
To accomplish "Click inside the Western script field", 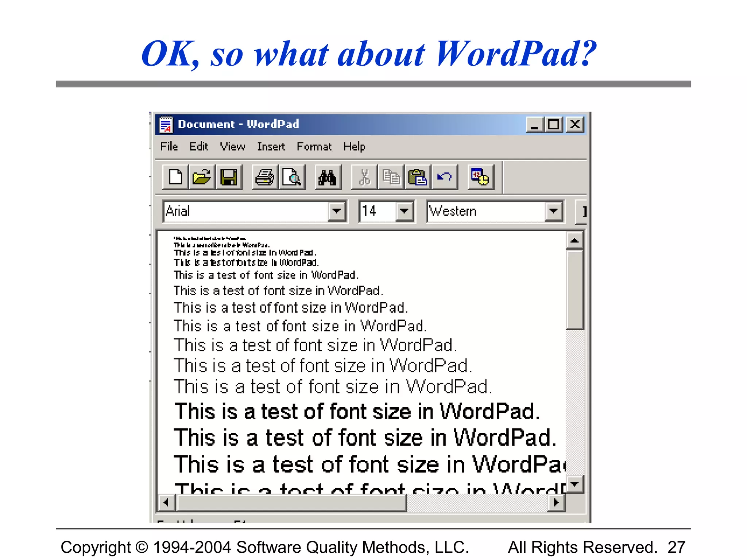I will (x=486, y=211).
